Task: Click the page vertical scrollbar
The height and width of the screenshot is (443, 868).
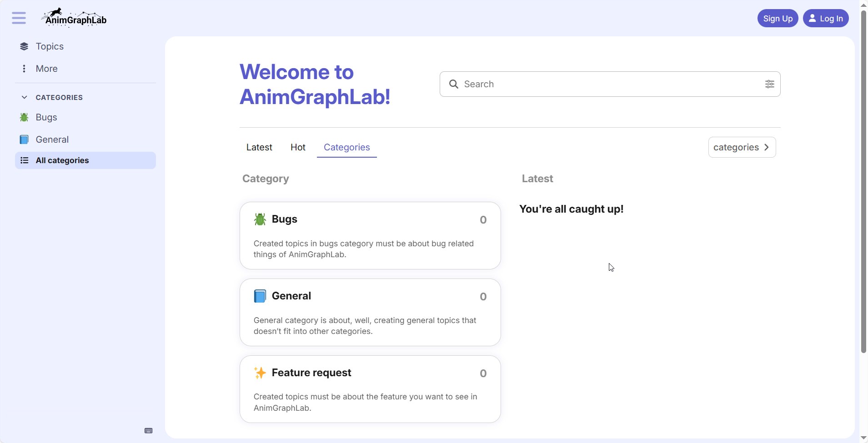Action: click(x=863, y=182)
